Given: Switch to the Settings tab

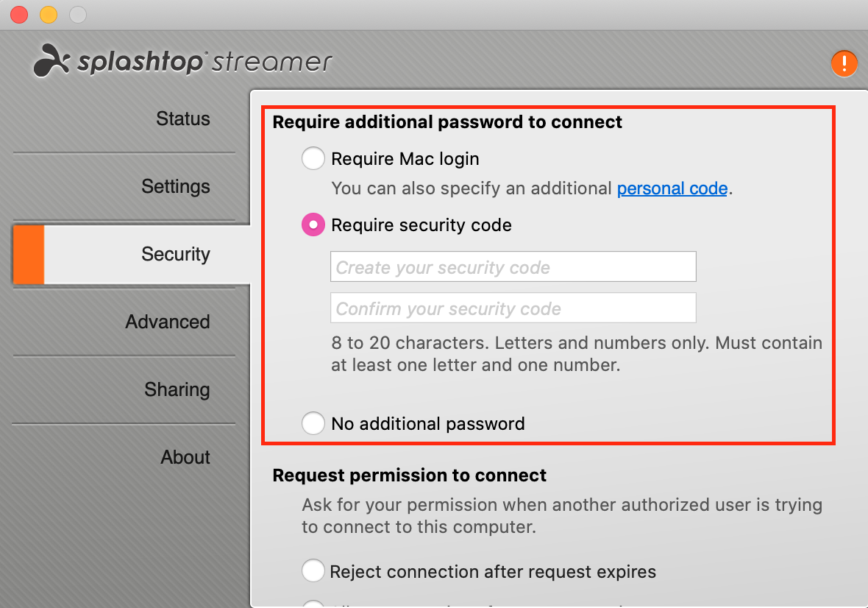Looking at the screenshot, I should pos(175,187).
